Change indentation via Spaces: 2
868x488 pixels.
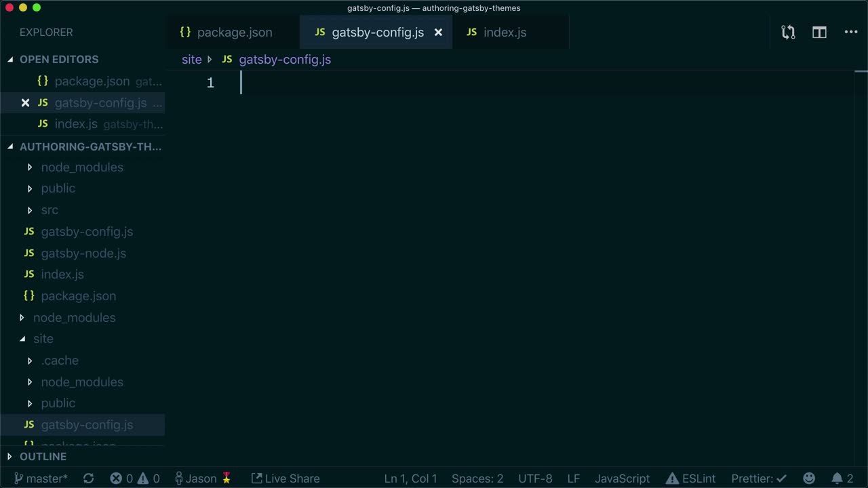[x=477, y=479]
